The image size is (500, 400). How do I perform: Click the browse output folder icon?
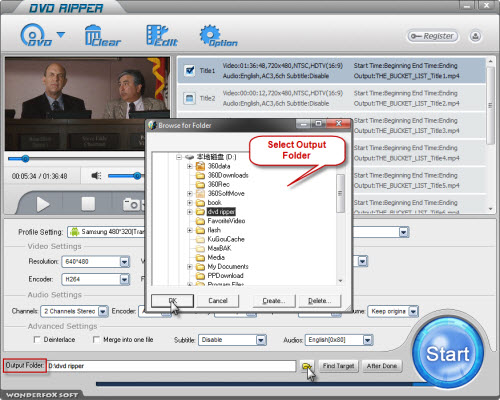pyautogui.click(x=306, y=366)
